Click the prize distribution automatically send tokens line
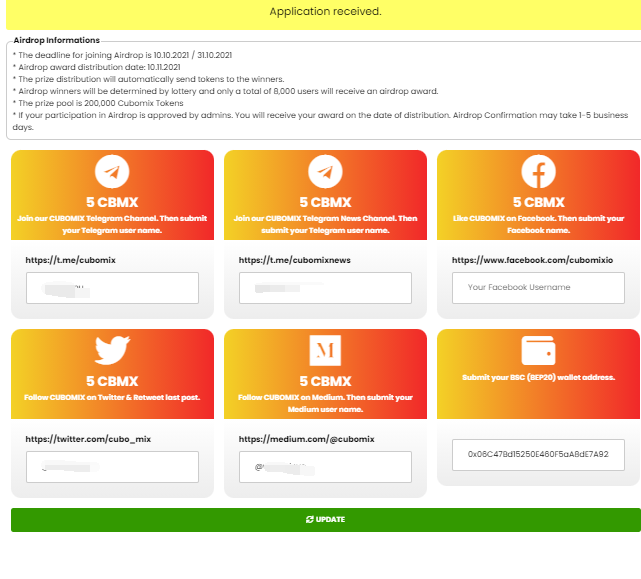This screenshot has width=641, height=579. [x=148, y=79]
